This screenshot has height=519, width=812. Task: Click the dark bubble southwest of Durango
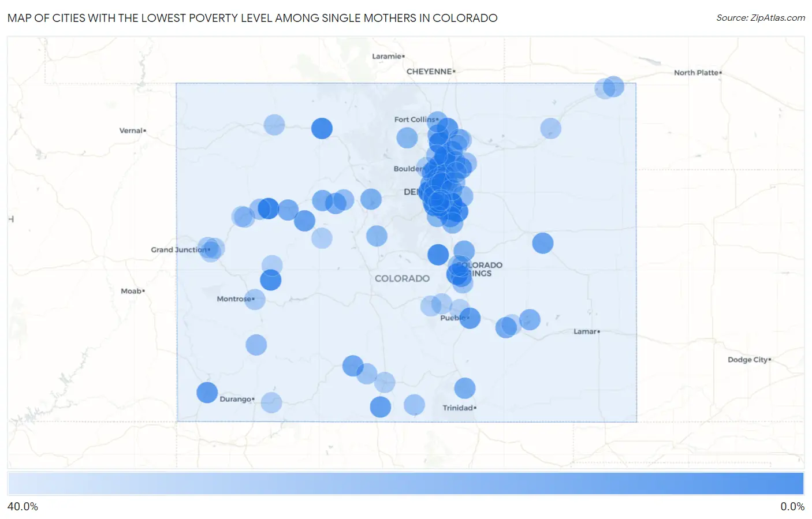click(207, 393)
